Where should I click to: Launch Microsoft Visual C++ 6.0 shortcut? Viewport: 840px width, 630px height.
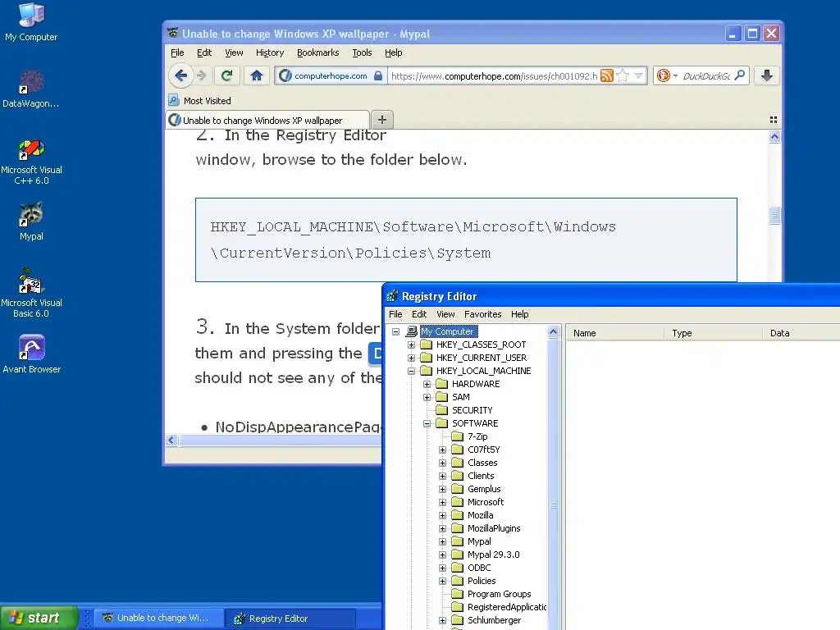[x=31, y=162]
